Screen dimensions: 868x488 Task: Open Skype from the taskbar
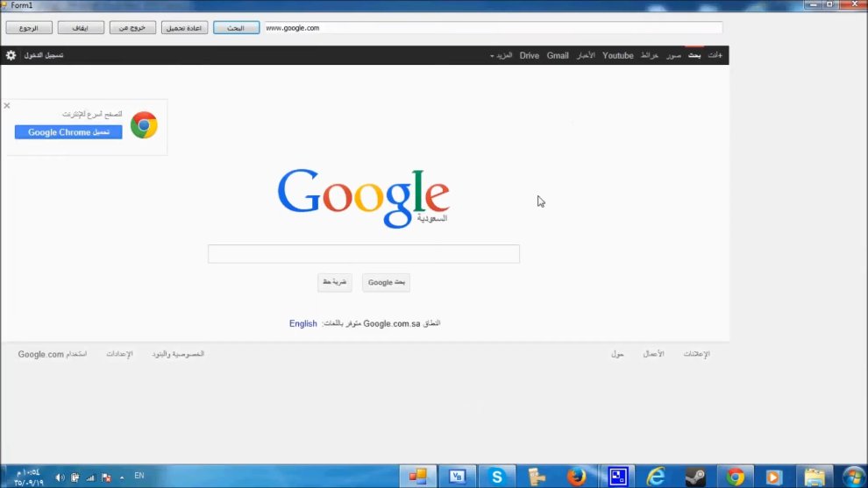tap(496, 477)
